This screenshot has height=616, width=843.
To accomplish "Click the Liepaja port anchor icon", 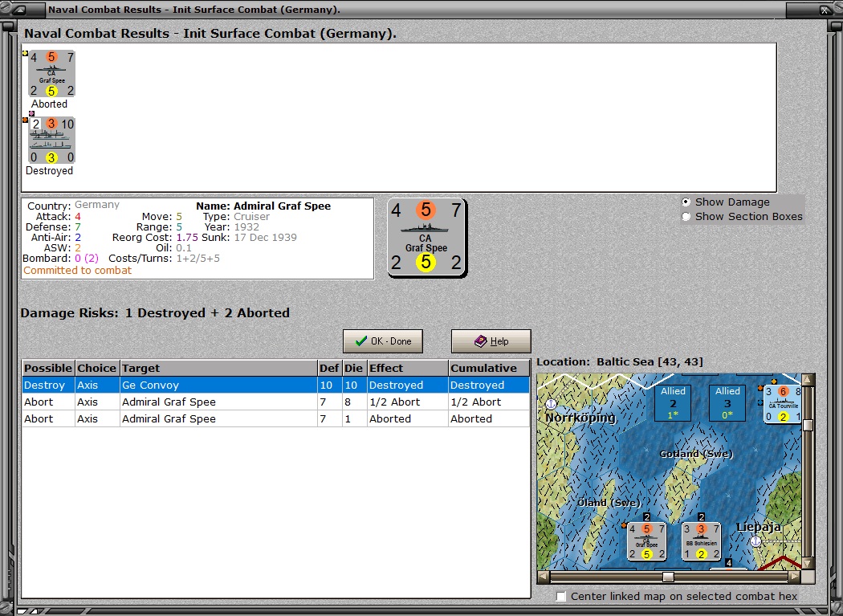I will pyautogui.click(x=755, y=541).
